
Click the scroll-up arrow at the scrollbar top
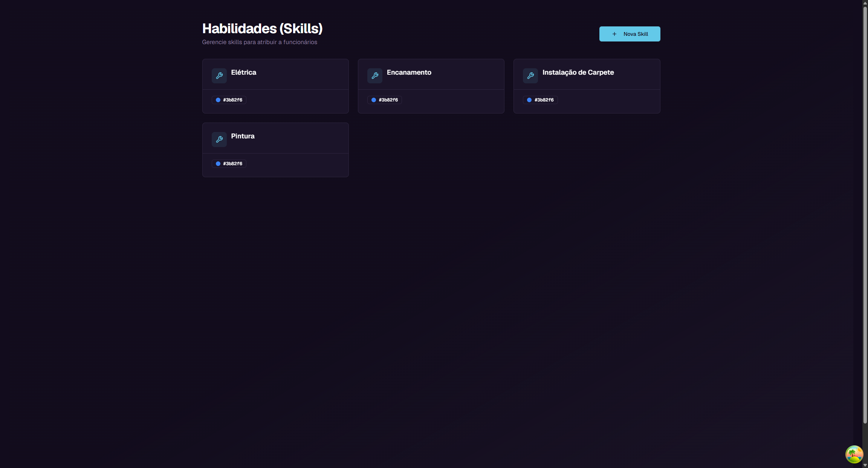pos(865,3)
